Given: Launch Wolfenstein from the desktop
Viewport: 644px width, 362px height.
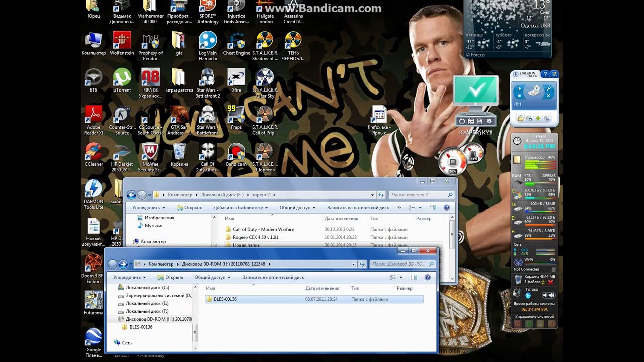Looking at the screenshot, I should 122,44.
